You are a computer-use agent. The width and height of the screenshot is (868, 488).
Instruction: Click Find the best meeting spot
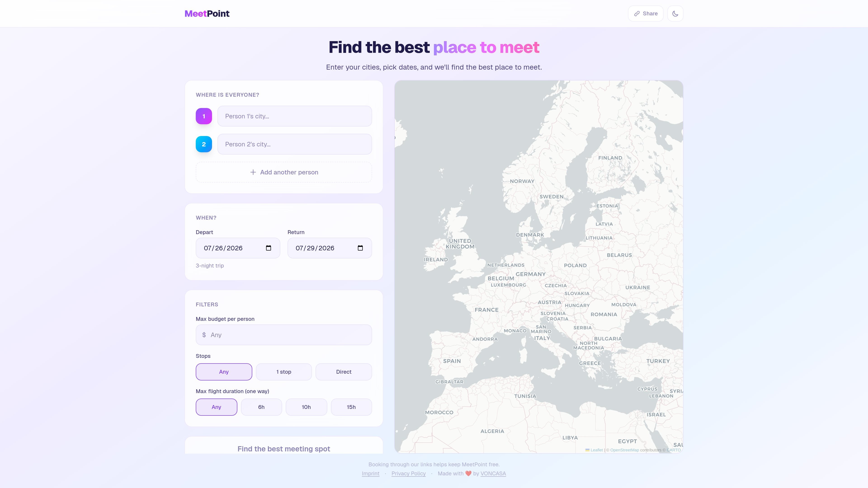tap(284, 448)
